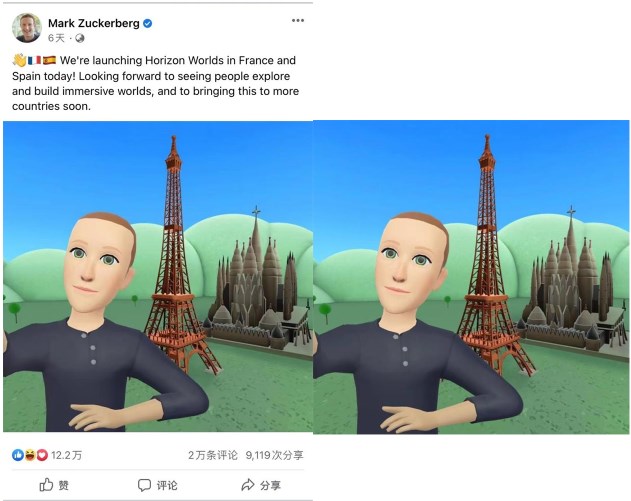Click the blue Like reaction icon
631x501 pixels.
click(x=18, y=455)
